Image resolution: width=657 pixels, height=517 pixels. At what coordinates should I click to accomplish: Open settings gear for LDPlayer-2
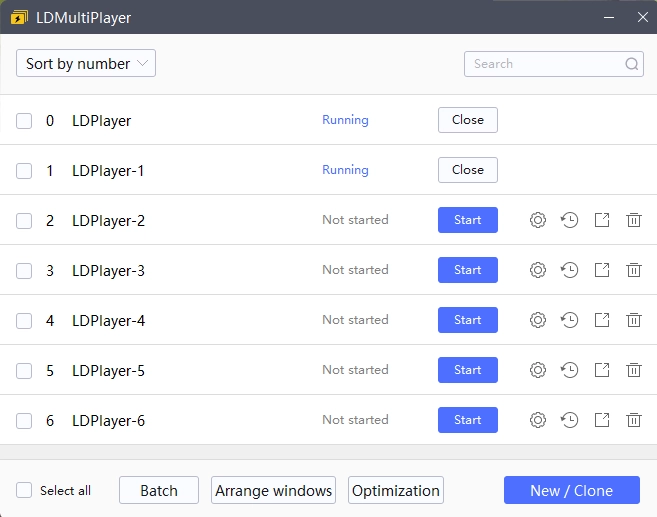pyautogui.click(x=538, y=220)
